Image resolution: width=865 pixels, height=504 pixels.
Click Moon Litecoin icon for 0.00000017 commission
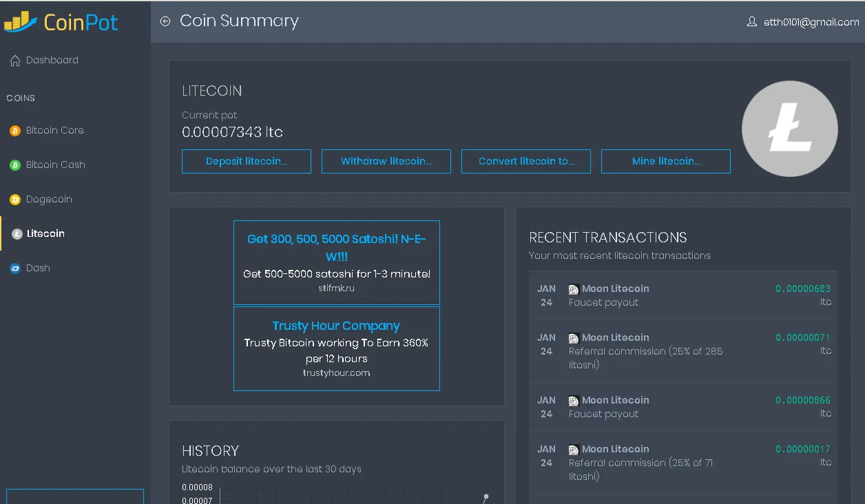tap(574, 450)
